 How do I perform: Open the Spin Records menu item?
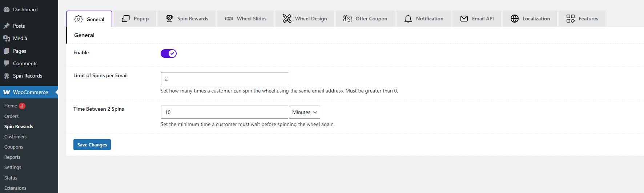29,76
